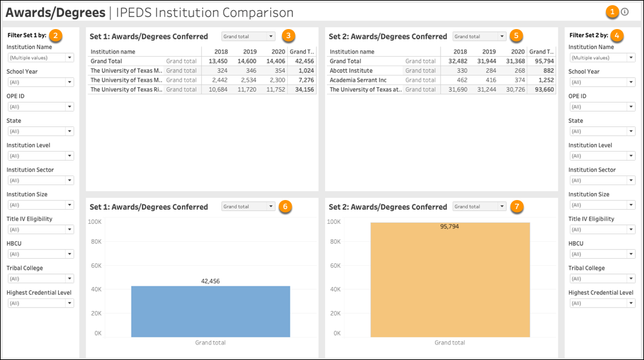Open Set 1 bar chart Grand total dropdown
The image size is (644, 360).
coord(248,206)
